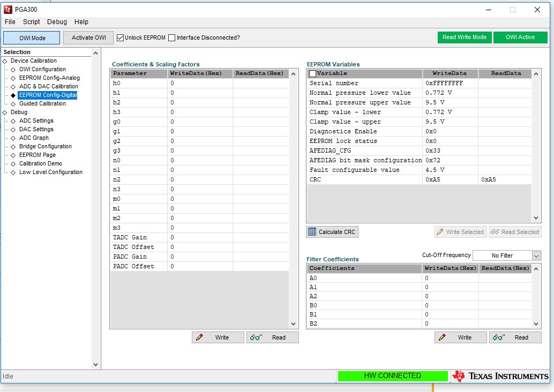
Task: Click diamond icon next to OWI Configuration
Action: (13, 70)
